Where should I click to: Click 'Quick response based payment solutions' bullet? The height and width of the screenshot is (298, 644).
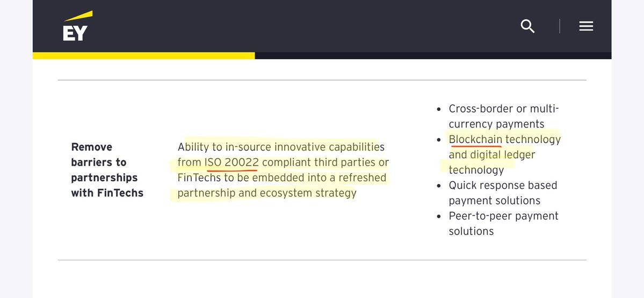pyautogui.click(x=503, y=193)
